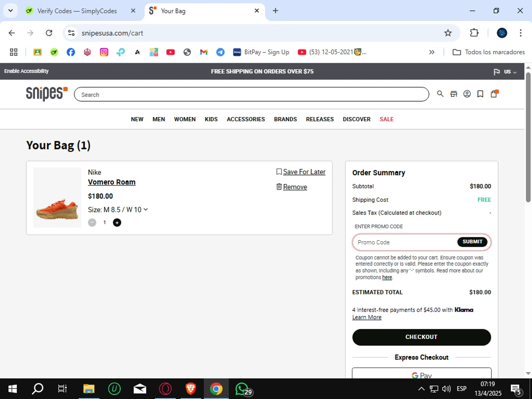Open the apps grid icon in bookmarks bar
Viewport: 532px width, 399px height.
(13, 52)
